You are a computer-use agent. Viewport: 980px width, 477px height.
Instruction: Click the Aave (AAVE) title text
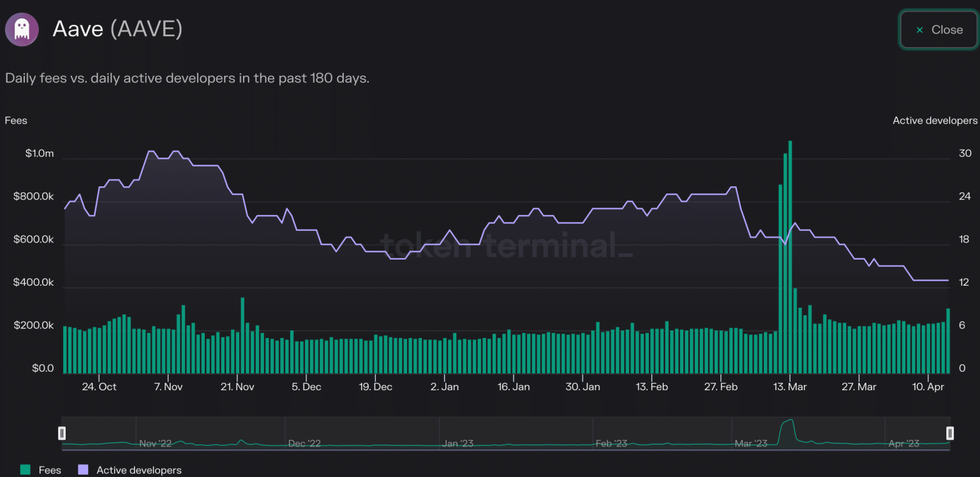117,29
